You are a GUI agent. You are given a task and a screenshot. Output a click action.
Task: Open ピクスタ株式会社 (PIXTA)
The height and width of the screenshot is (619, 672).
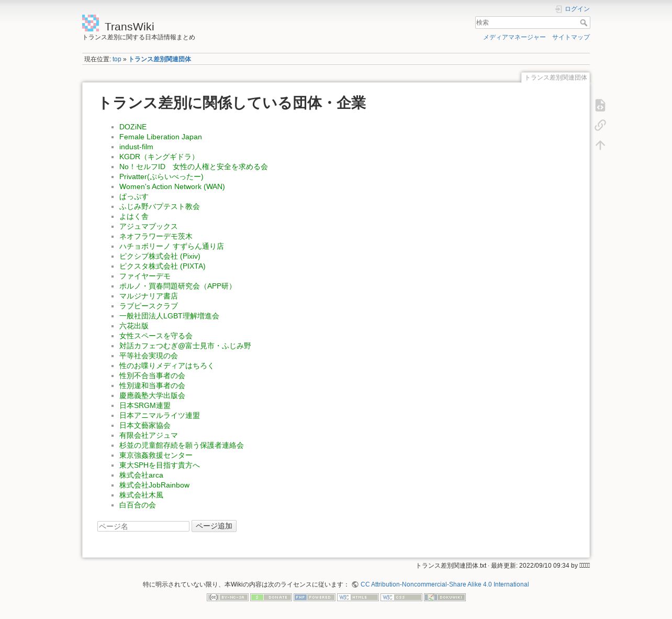(x=162, y=266)
